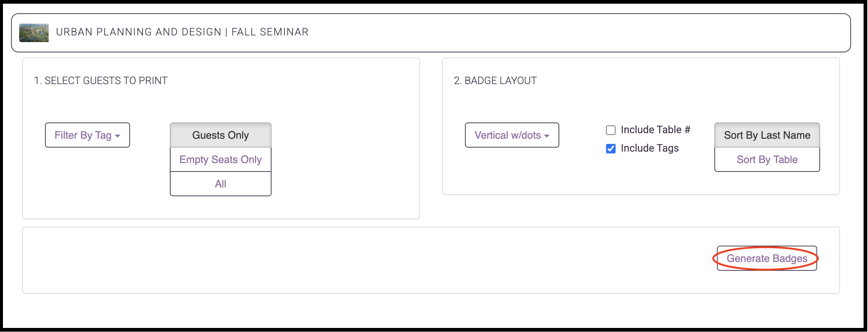Click the Fall Seminar header bar
The width and height of the screenshot is (868, 332).
pos(431,33)
